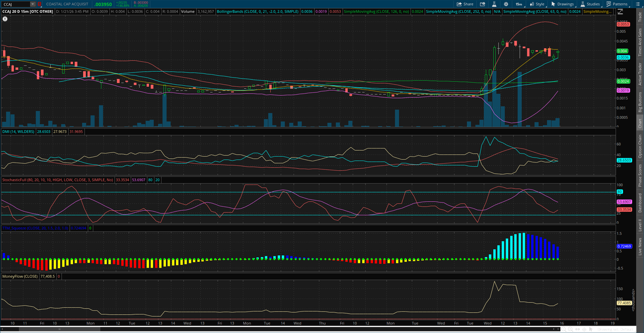This screenshot has width=644, height=333.
Task: Click the 28.6503 DMI axis bubble
Action: click(624, 160)
